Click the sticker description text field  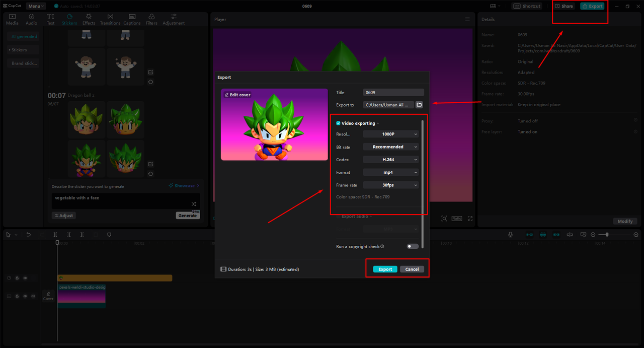tap(125, 200)
